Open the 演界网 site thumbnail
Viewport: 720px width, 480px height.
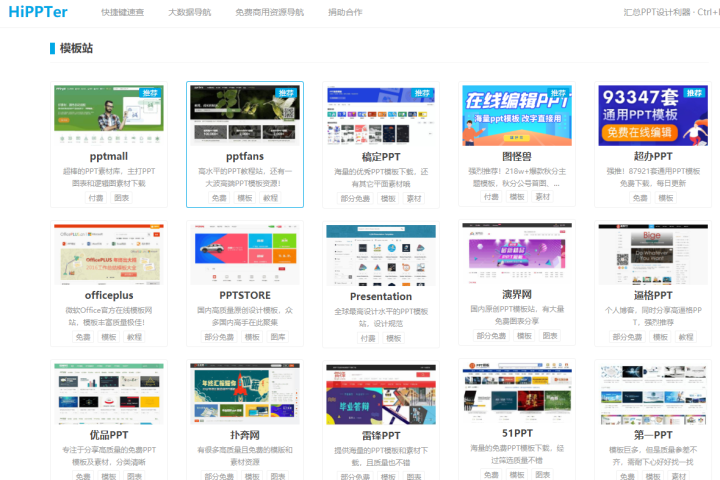(517, 253)
